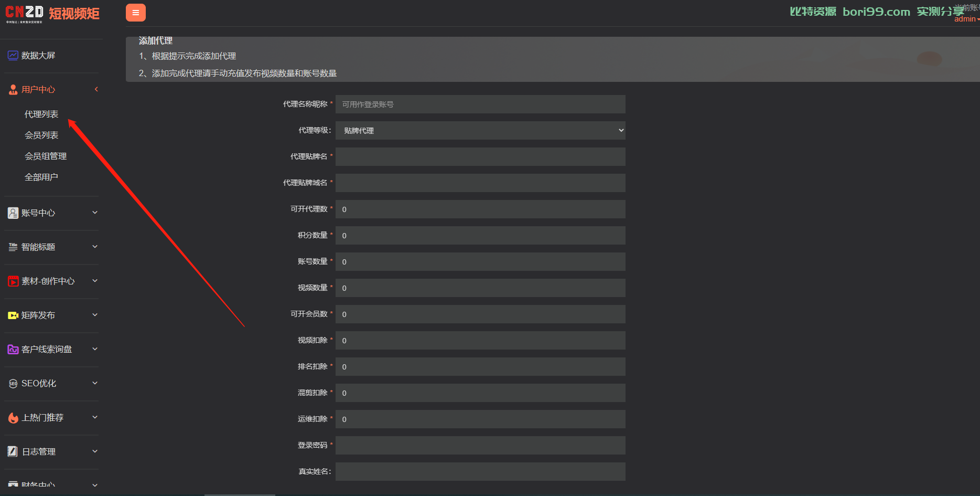Click the 添加代理 heading text
The height and width of the screenshot is (496, 980).
pos(156,41)
